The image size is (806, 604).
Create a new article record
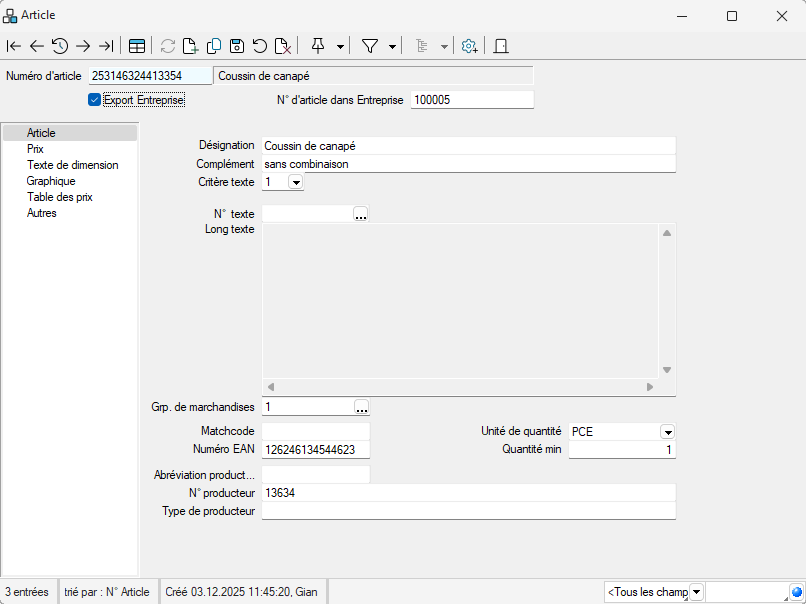(x=191, y=46)
